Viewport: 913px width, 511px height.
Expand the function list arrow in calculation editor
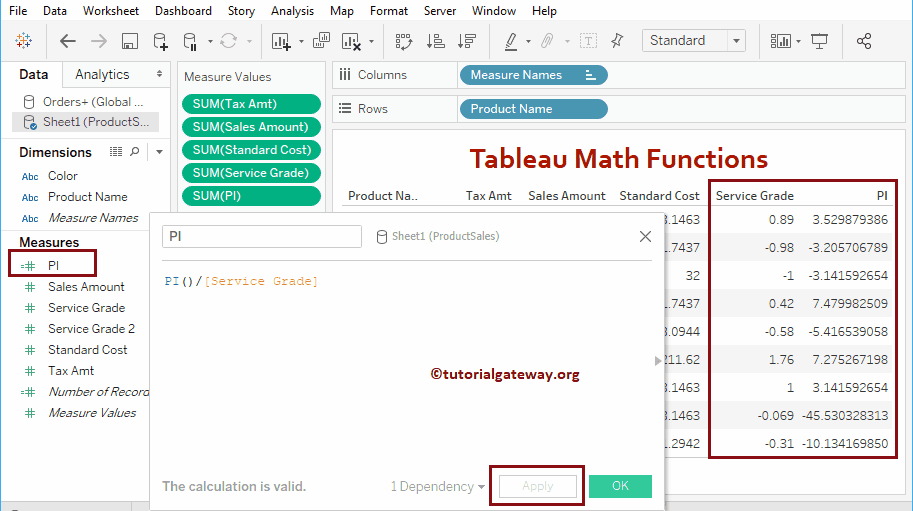[x=658, y=361]
